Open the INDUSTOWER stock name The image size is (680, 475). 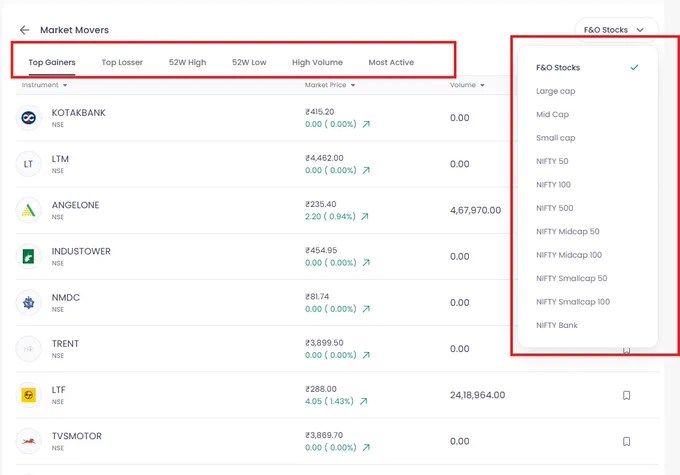coord(81,251)
